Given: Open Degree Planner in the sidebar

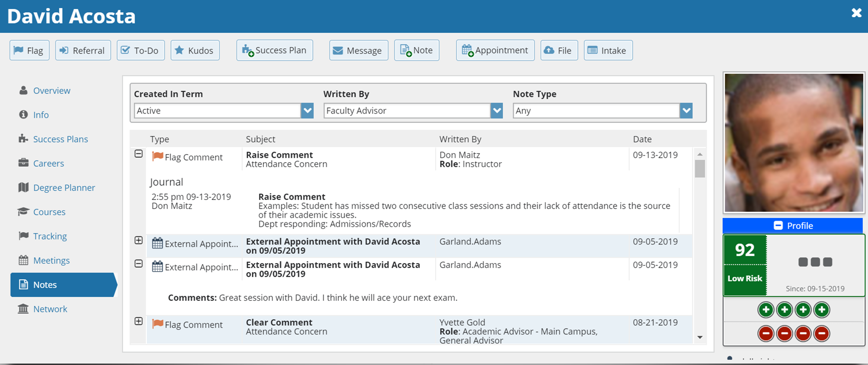Looking at the screenshot, I should point(64,187).
